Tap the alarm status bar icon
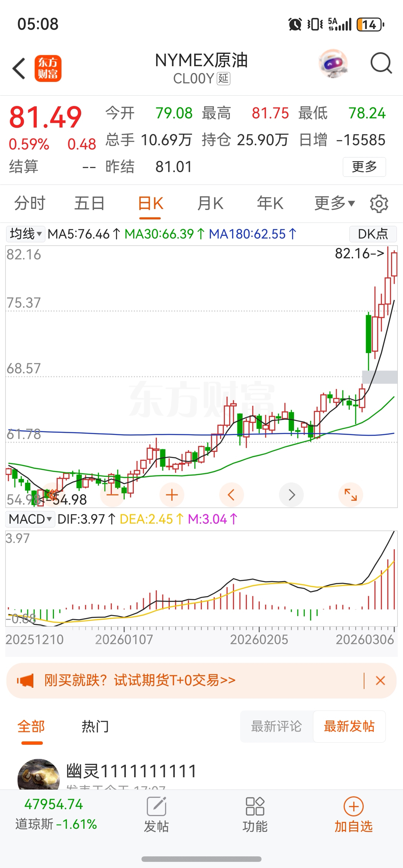Screen dimensions: 403x868 click(295, 24)
